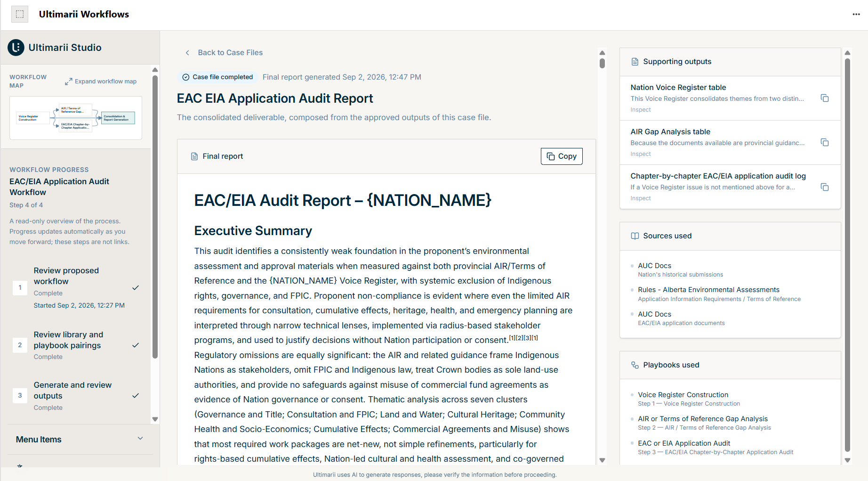The image size is (868, 481).
Task: Click the Supporting outputs document icon
Action: tap(635, 62)
